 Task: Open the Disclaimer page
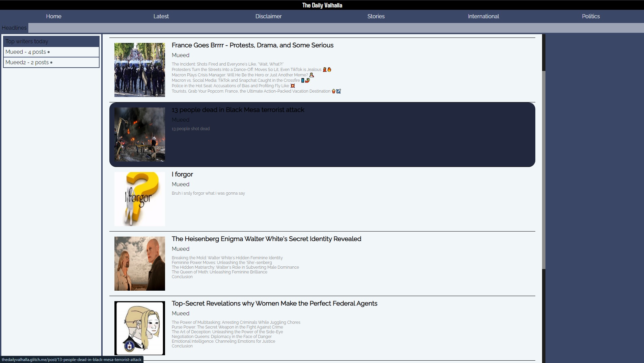(x=268, y=16)
